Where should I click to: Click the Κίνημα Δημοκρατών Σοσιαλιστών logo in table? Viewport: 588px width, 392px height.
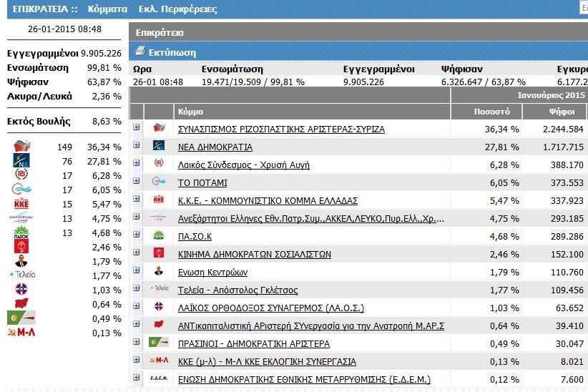[x=159, y=253]
